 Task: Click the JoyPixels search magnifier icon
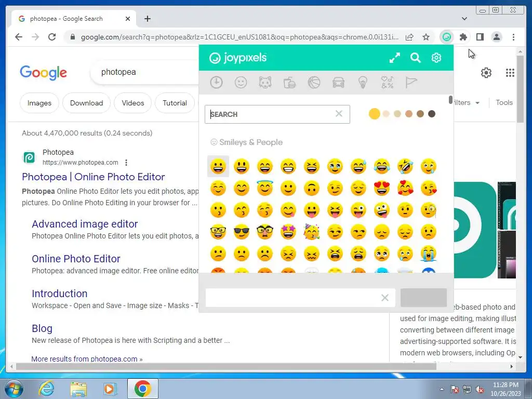point(415,58)
